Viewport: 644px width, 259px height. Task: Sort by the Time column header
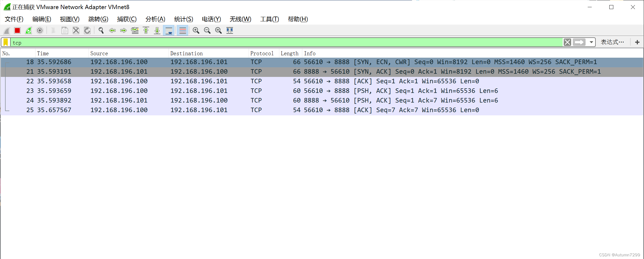[62, 53]
